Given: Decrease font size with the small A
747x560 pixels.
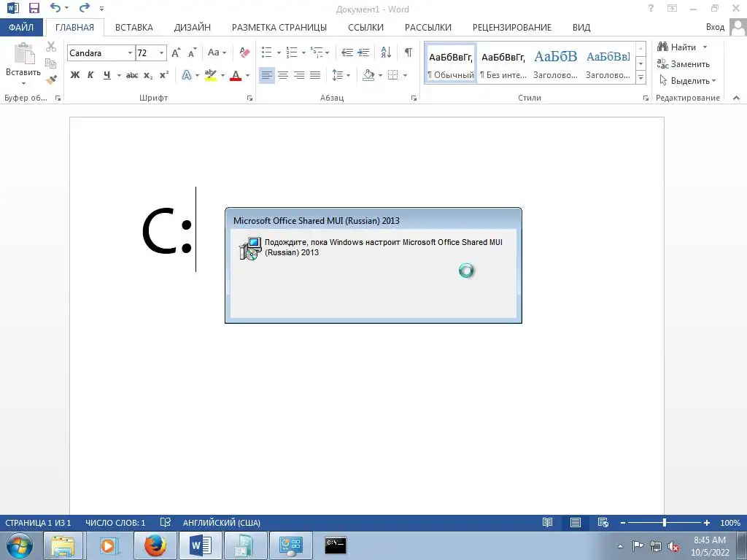Looking at the screenshot, I should (192, 52).
